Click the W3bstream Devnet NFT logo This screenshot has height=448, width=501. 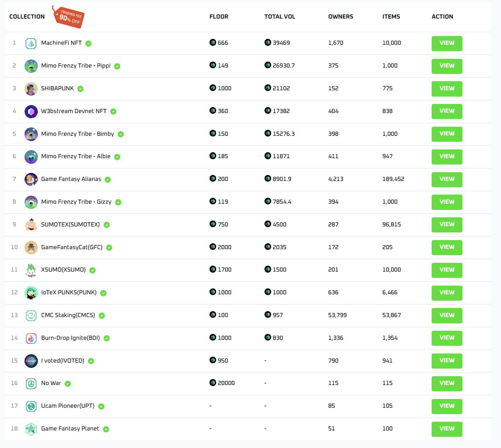tap(31, 111)
